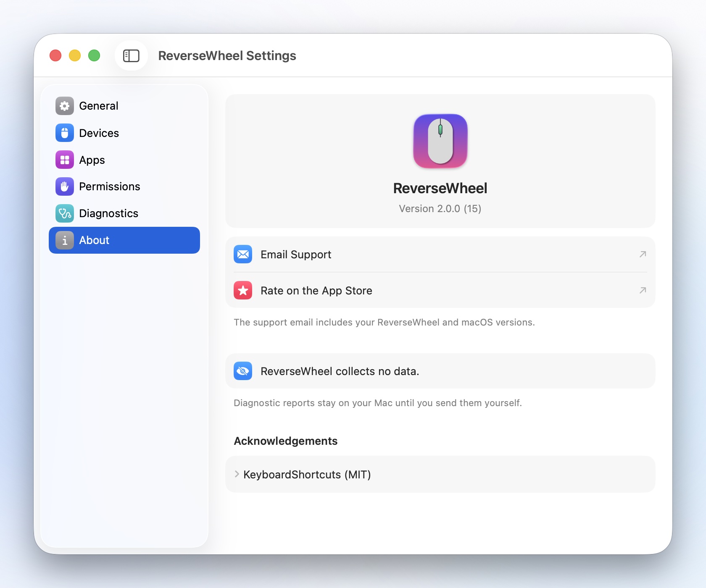Click the Acknowledgements heading
Image resolution: width=706 pixels, height=588 pixels.
click(x=286, y=441)
